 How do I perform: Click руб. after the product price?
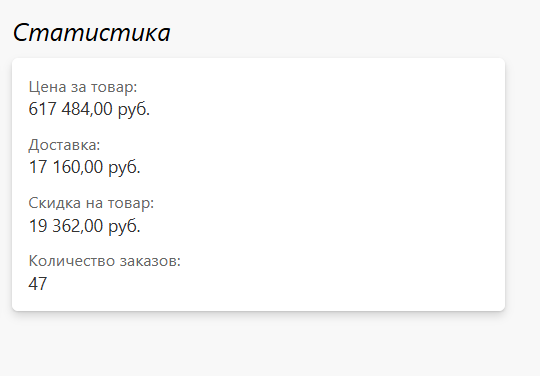[134, 109]
